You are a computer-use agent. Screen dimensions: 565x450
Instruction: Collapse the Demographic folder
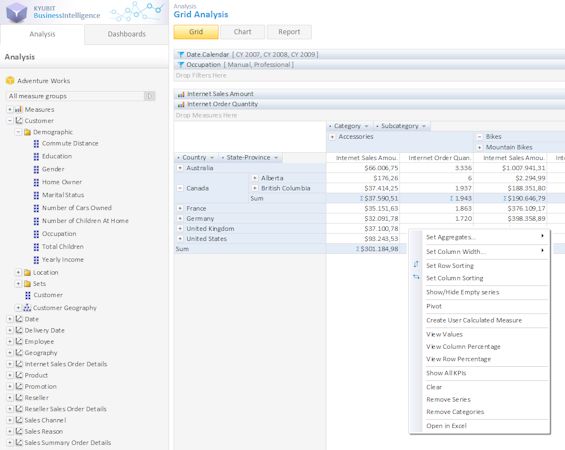pyautogui.click(x=18, y=132)
